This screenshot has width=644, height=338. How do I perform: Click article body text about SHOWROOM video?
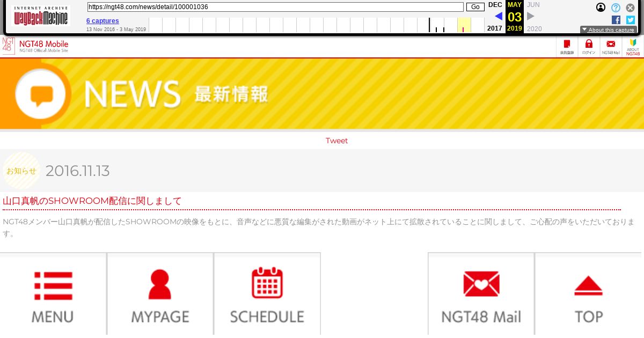pos(319,227)
